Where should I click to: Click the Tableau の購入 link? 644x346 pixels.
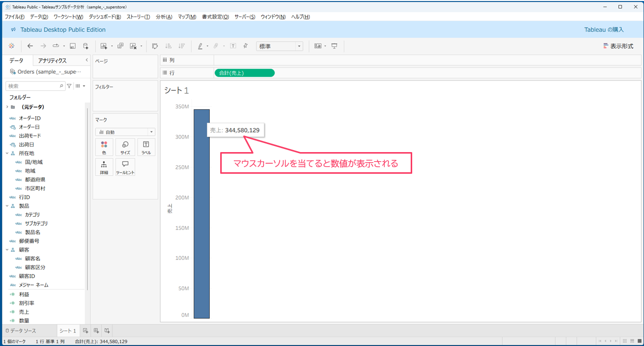pyautogui.click(x=604, y=30)
